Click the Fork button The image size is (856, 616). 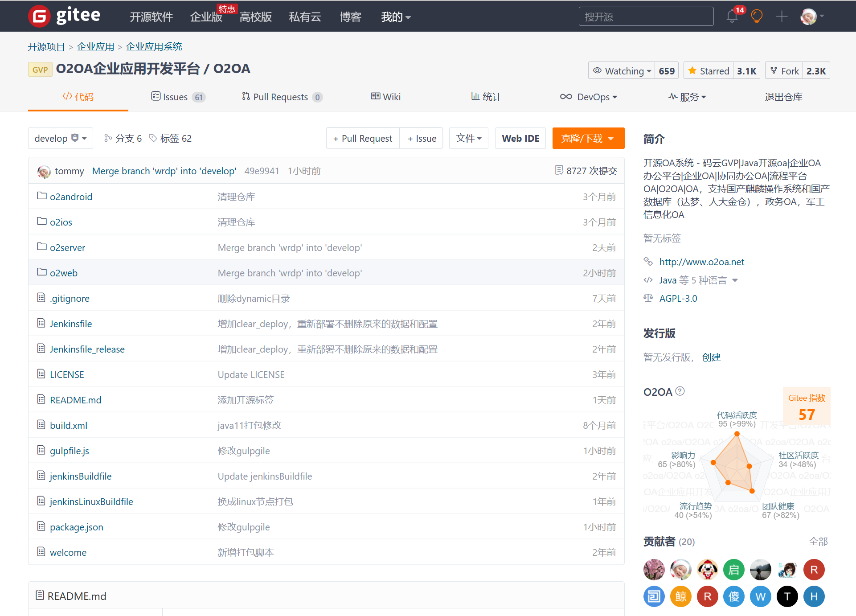pyautogui.click(x=785, y=71)
